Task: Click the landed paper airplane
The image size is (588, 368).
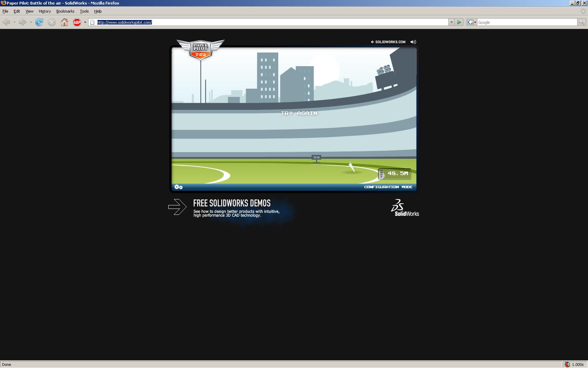Action: [x=352, y=167]
